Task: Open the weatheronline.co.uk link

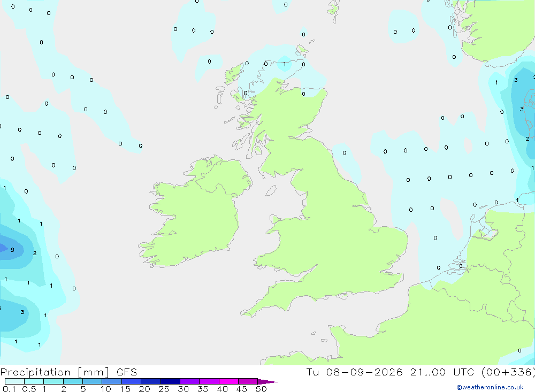Action: coord(490,387)
